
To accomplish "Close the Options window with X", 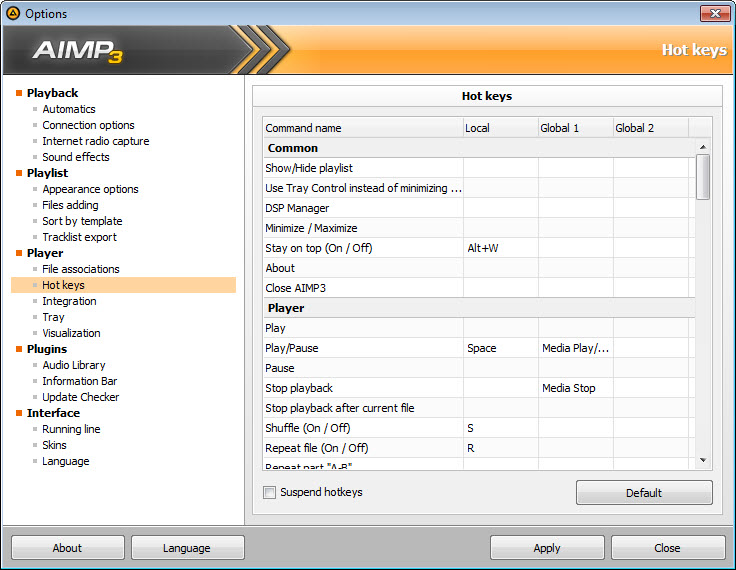I will point(715,13).
